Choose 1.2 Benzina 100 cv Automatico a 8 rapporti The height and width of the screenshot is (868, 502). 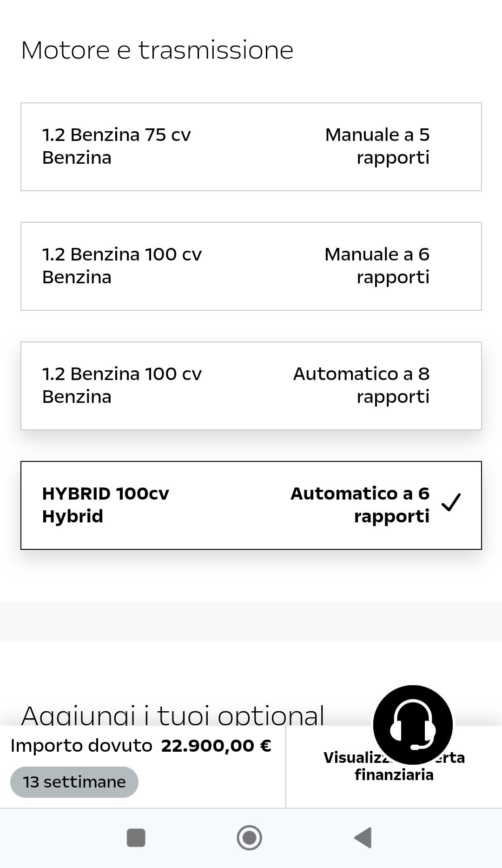point(251,386)
